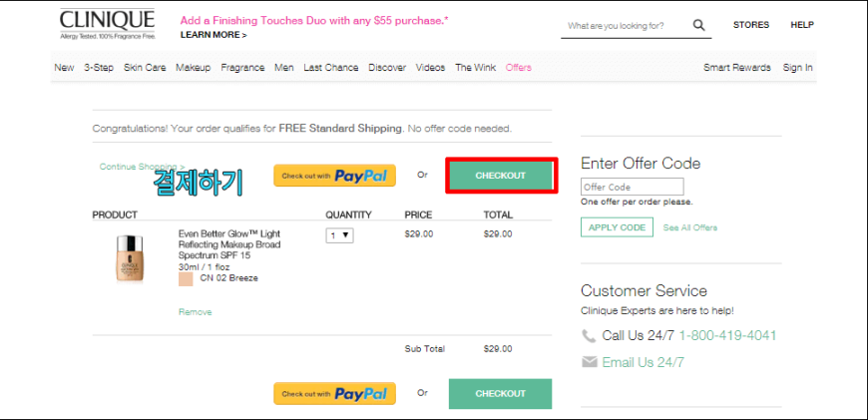Remove the product from the cart

[195, 312]
